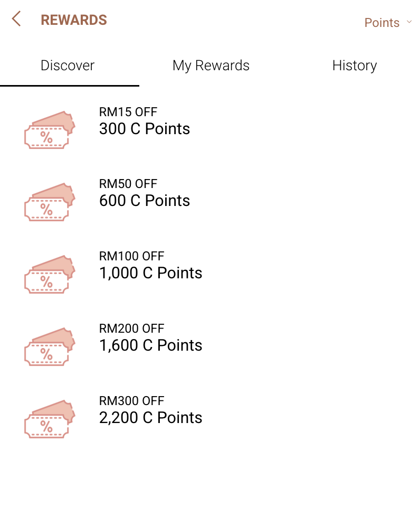
Task: Choose the 1,000 C Points reward
Action: [151, 273]
